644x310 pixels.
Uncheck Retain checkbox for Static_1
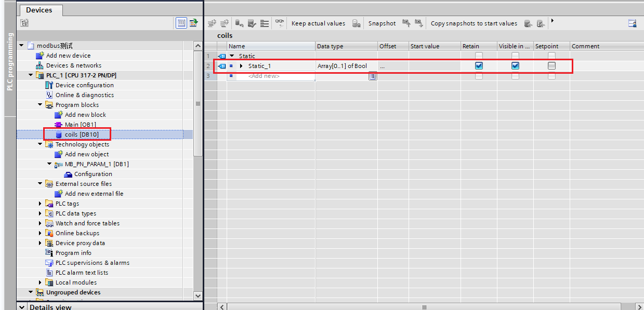[x=479, y=66]
